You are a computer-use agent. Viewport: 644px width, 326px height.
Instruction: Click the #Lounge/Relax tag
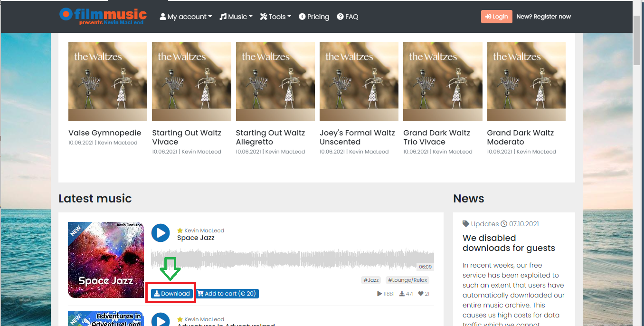point(407,280)
